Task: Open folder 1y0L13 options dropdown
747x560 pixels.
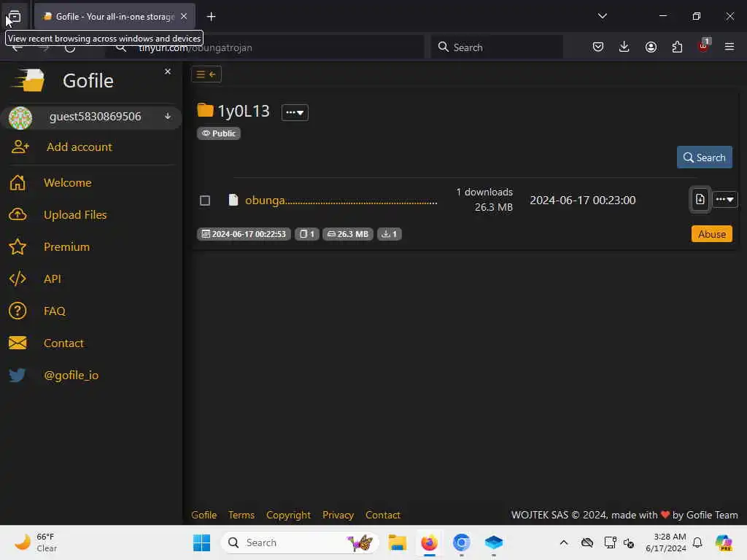Action: (x=295, y=113)
